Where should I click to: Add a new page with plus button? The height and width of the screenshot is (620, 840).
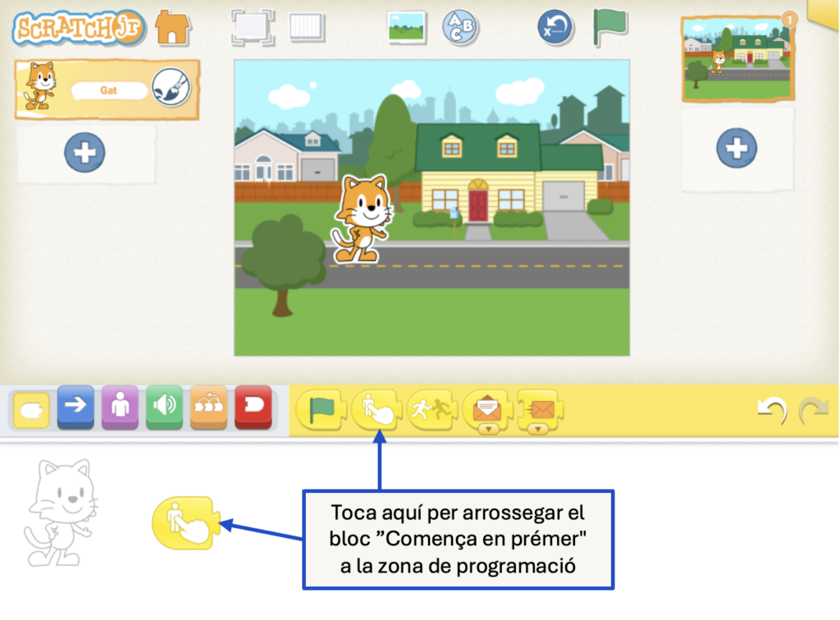pos(736,148)
